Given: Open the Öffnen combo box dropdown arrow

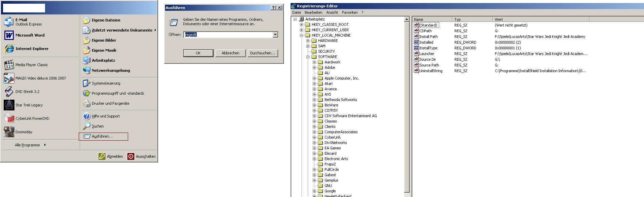Looking at the screenshot, I should click(275, 35).
